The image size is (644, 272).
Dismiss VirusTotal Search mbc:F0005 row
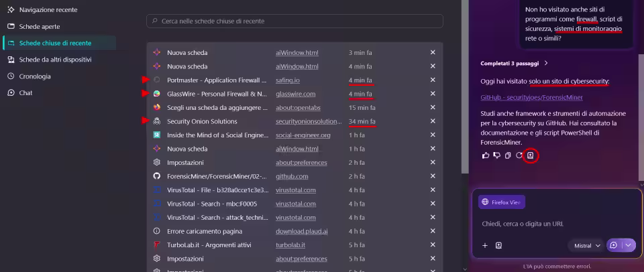(433, 204)
